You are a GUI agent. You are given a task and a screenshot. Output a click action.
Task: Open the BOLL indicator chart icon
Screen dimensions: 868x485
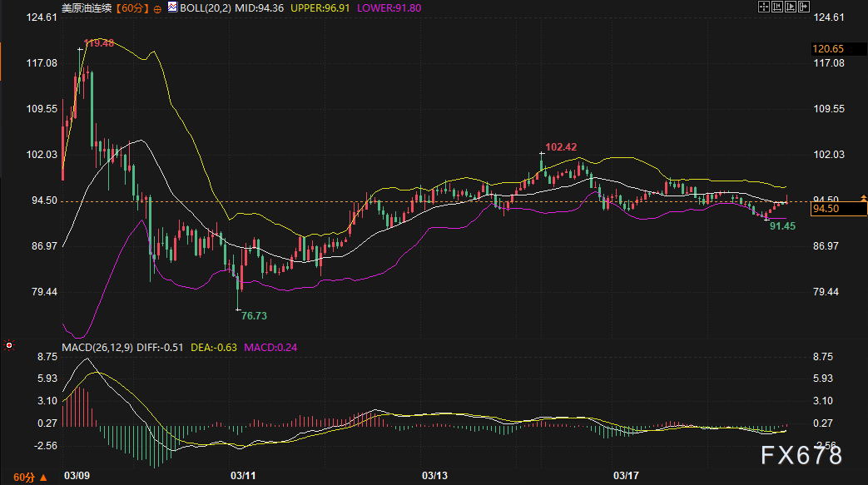172,7
